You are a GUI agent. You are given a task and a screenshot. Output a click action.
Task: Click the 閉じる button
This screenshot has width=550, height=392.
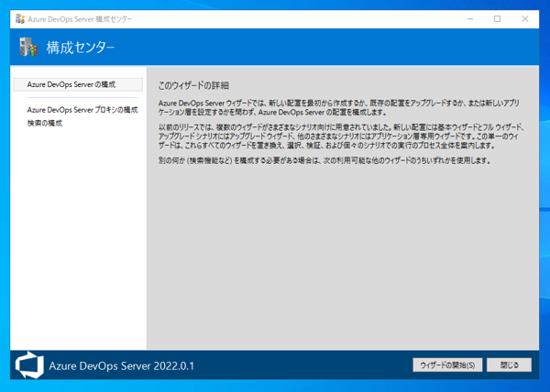[x=509, y=365]
